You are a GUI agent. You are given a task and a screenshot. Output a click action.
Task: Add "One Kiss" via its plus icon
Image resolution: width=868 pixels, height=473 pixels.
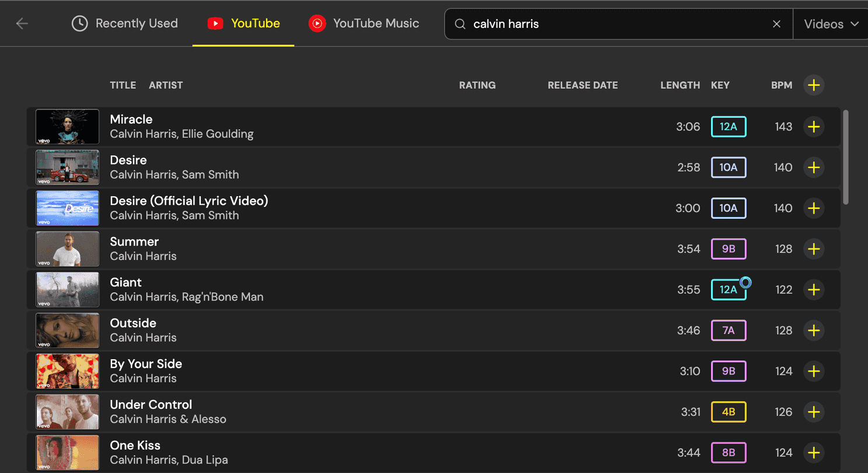[814, 453]
